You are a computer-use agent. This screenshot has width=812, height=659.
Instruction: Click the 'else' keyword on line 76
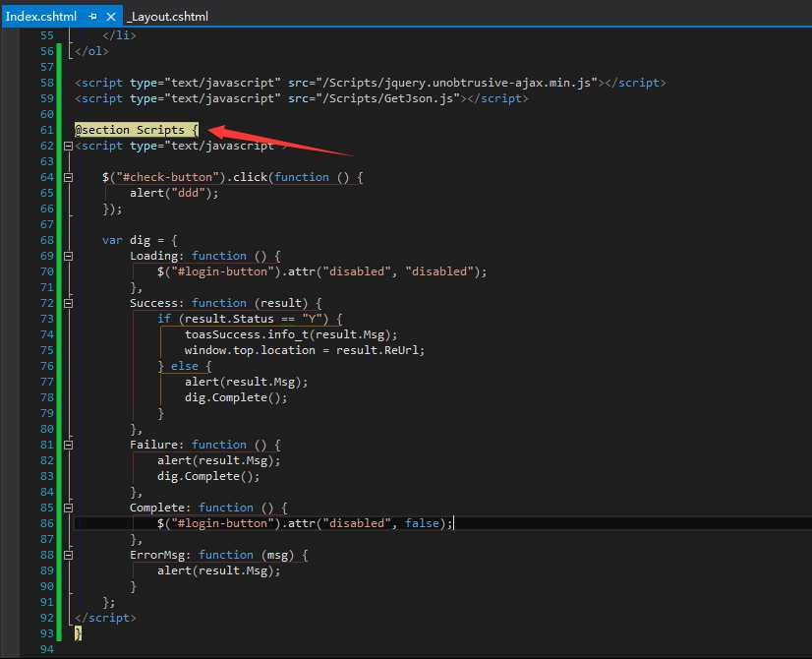coord(185,366)
